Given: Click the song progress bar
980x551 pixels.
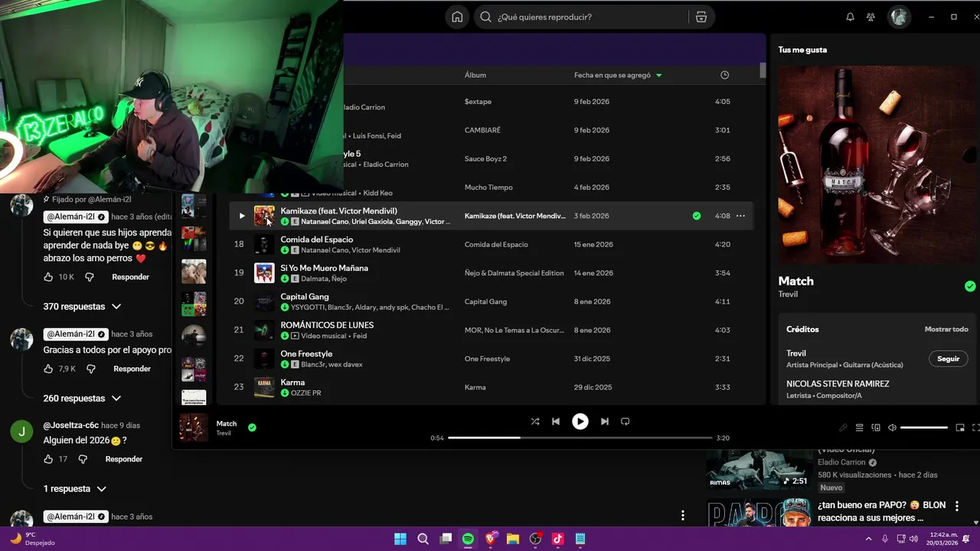Looking at the screenshot, I should point(580,438).
